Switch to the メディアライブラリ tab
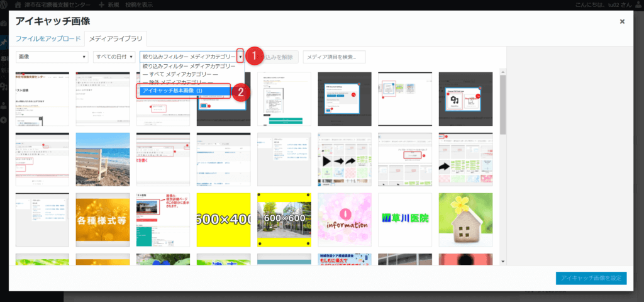This screenshot has height=302, width=644. pyautogui.click(x=116, y=38)
